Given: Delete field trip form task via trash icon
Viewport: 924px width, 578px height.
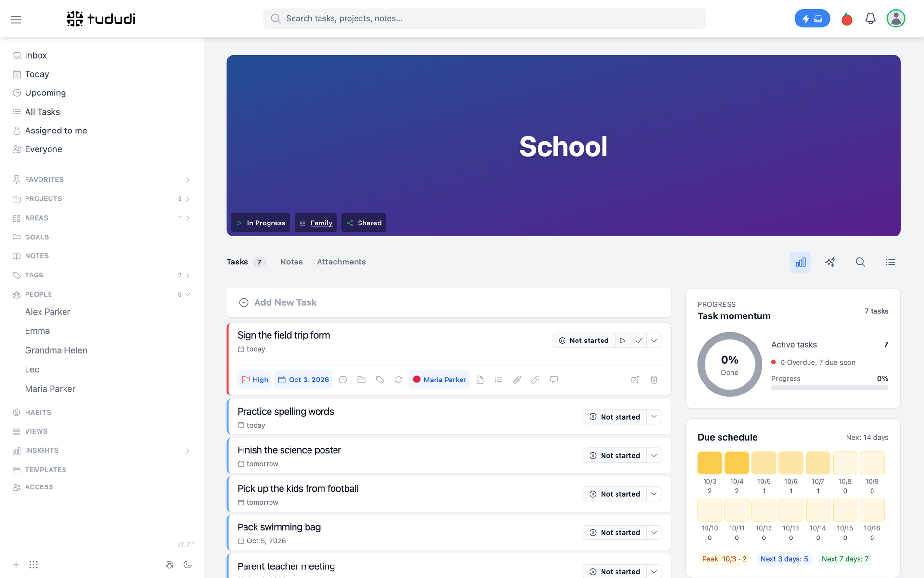Looking at the screenshot, I should 654,380.
